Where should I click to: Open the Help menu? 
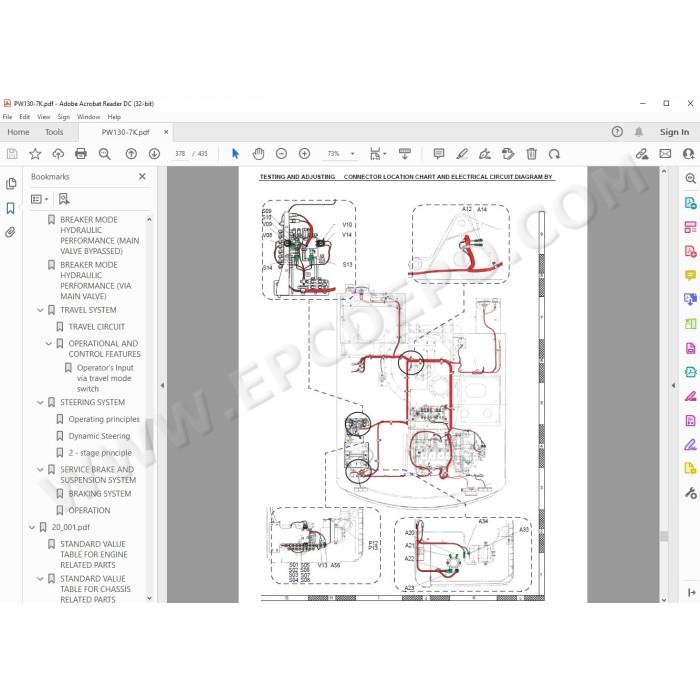(x=114, y=117)
